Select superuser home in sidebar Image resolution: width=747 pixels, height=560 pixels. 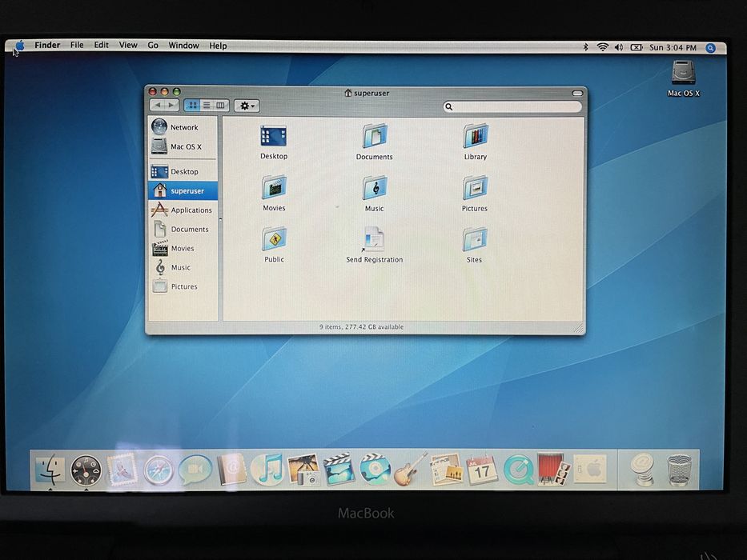point(183,190)
